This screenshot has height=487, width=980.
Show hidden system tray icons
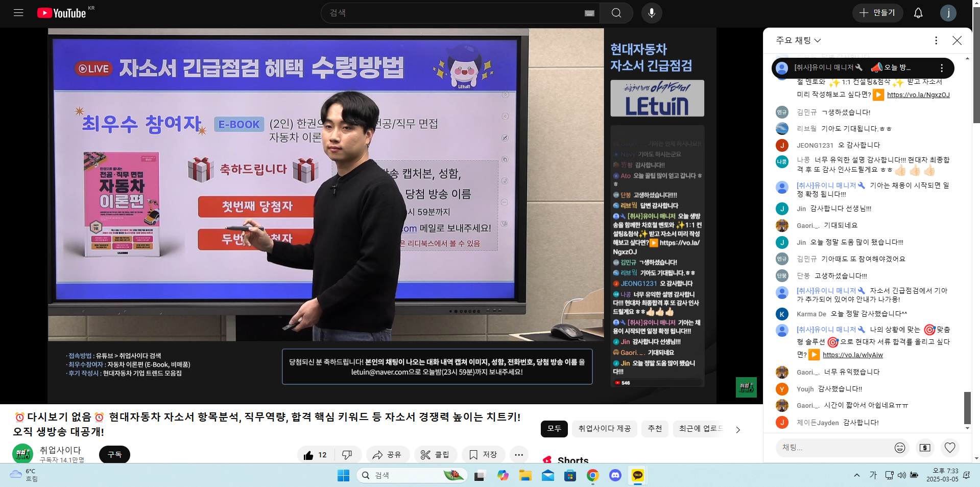(x=856, y=475)
